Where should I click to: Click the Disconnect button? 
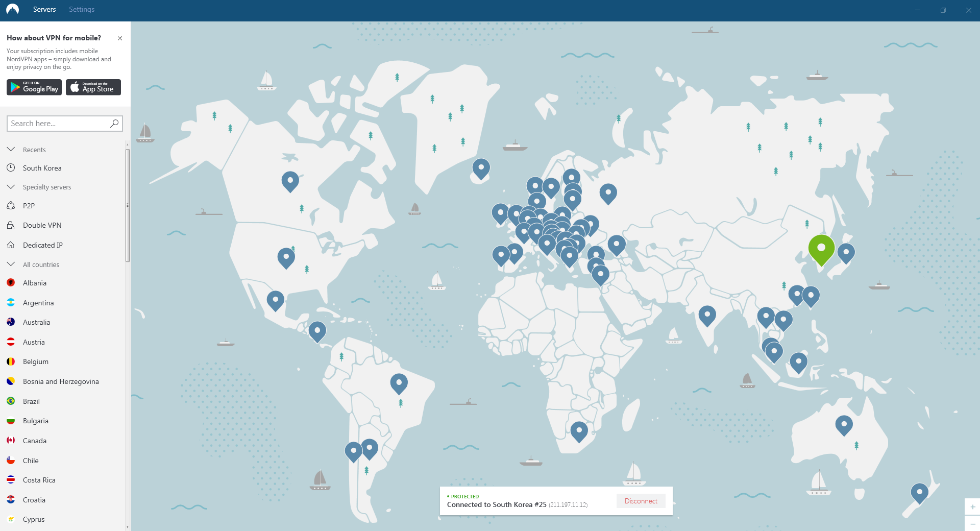coord(641,501)
